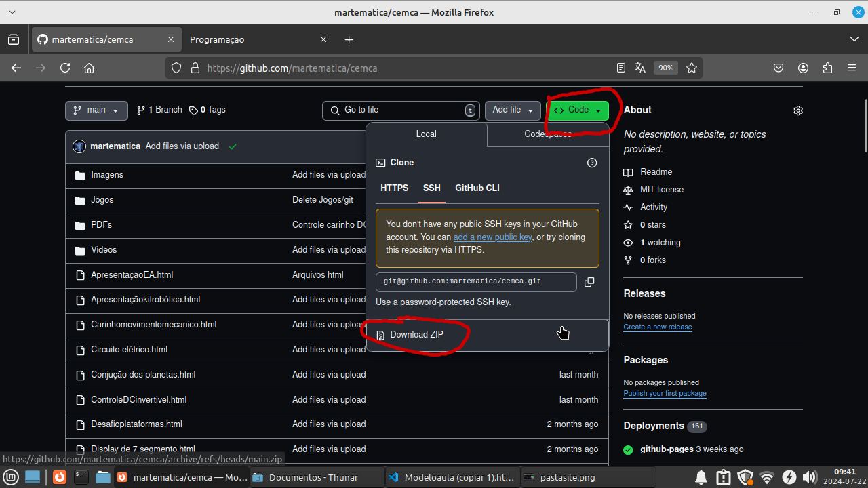Open Firefox account icon
868x488 pixels.
[804, 68]
